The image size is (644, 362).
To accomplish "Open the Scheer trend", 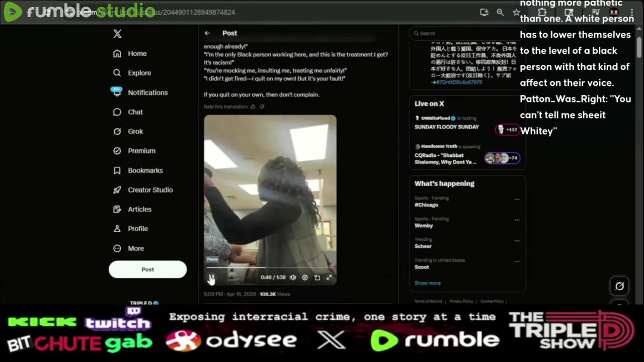I will coord(423,246).
